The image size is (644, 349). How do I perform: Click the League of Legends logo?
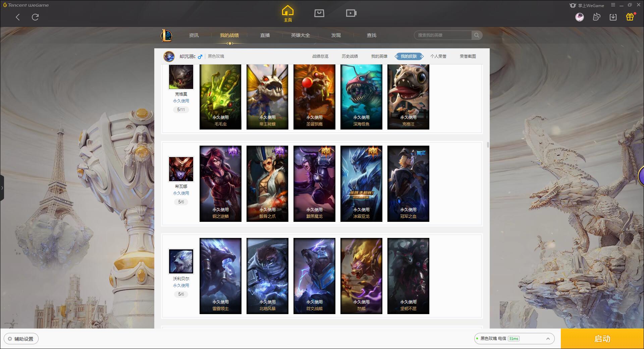[x=166, y=35]
